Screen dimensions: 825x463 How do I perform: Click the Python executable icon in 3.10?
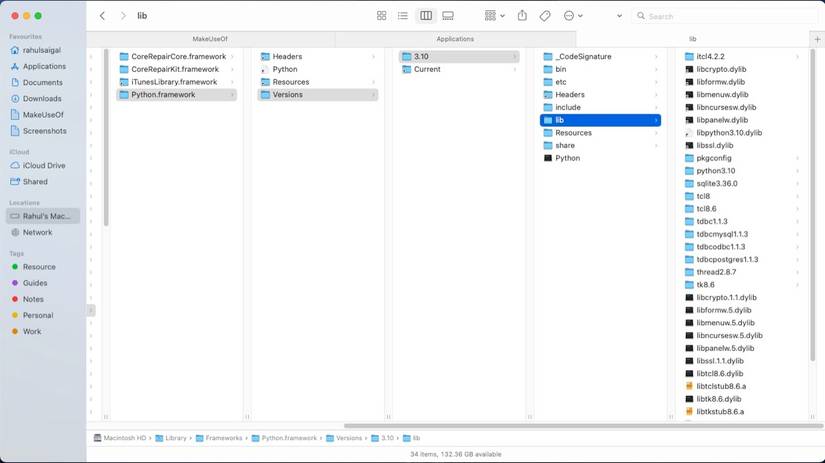548,158
